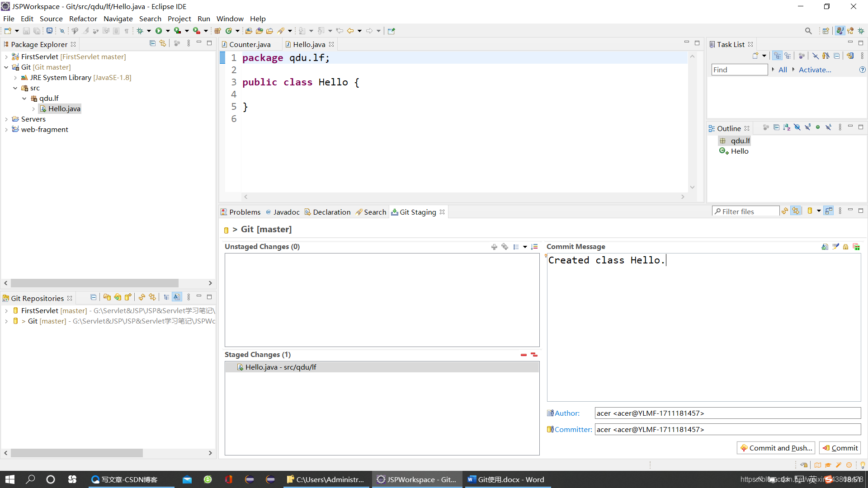Toggle Scheduled view in Task List

(788, 56)
